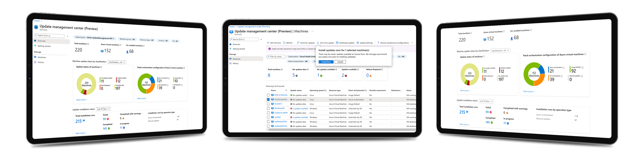
Task: Open myVM2 machine name link
Action: pyautogui.click(x=277, y=117)
